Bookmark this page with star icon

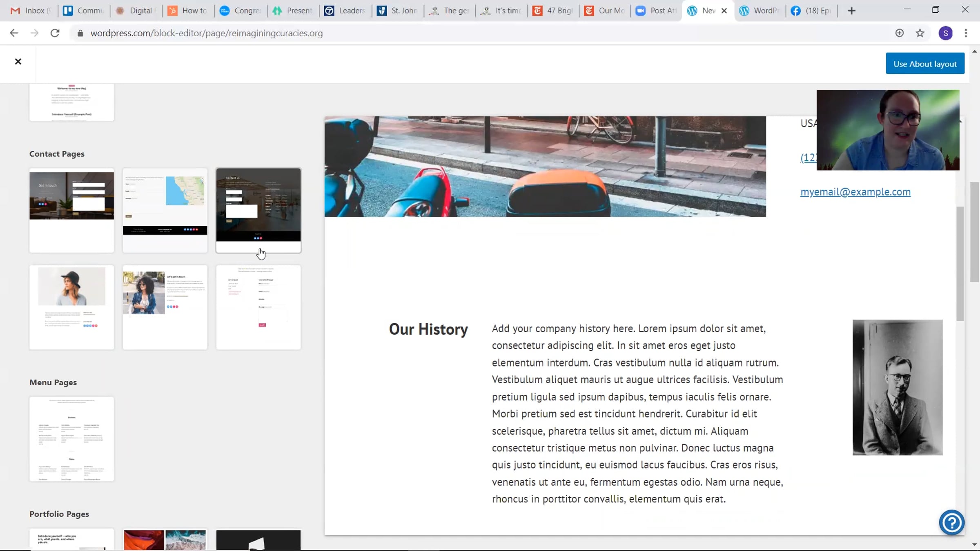920,33
